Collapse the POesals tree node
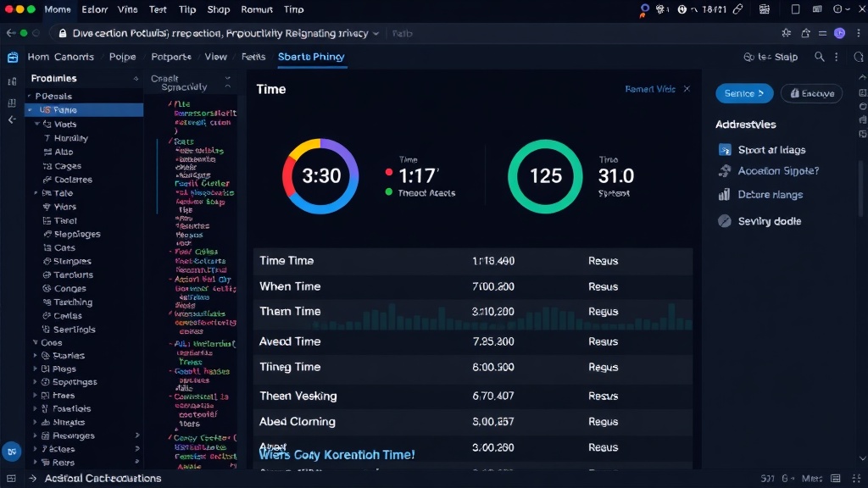This screenshot has height=488, width=868. click(x=30, y=97)
